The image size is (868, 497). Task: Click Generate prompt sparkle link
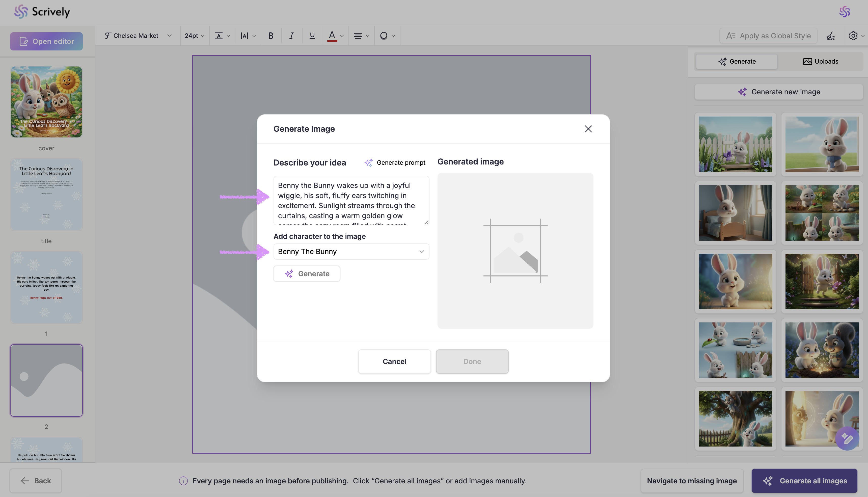[395, 162]
